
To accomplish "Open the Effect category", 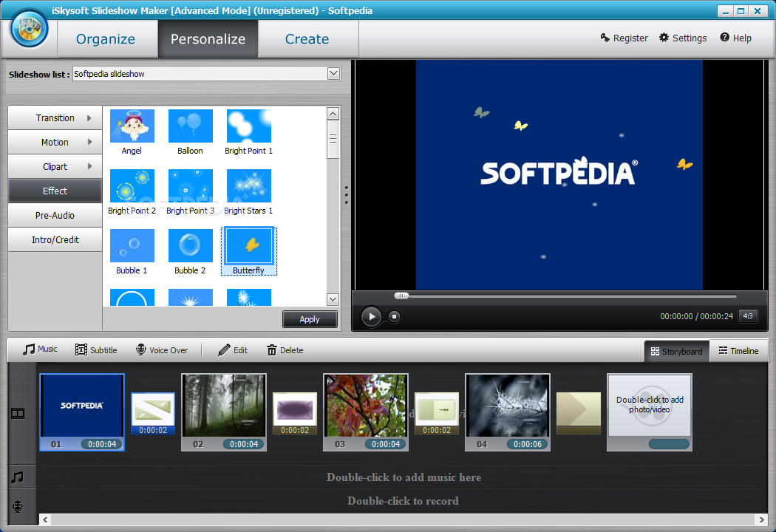I will tap(55, 191).
